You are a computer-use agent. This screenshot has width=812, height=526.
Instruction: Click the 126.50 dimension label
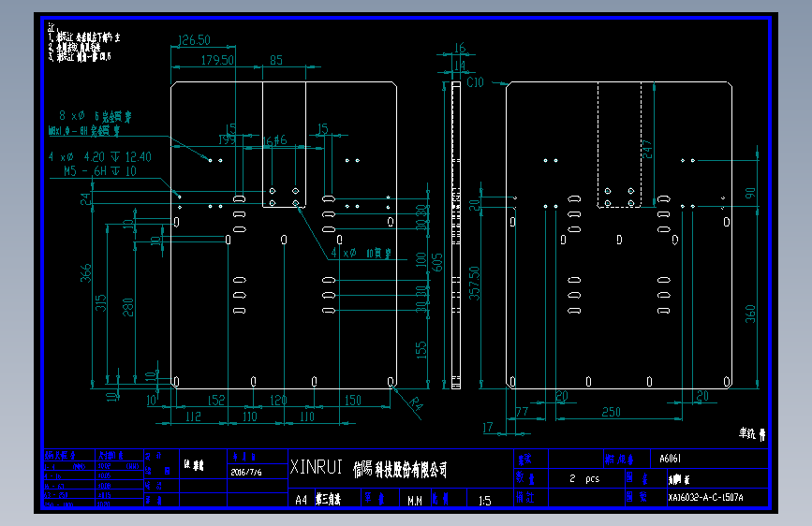coord(194,40)
